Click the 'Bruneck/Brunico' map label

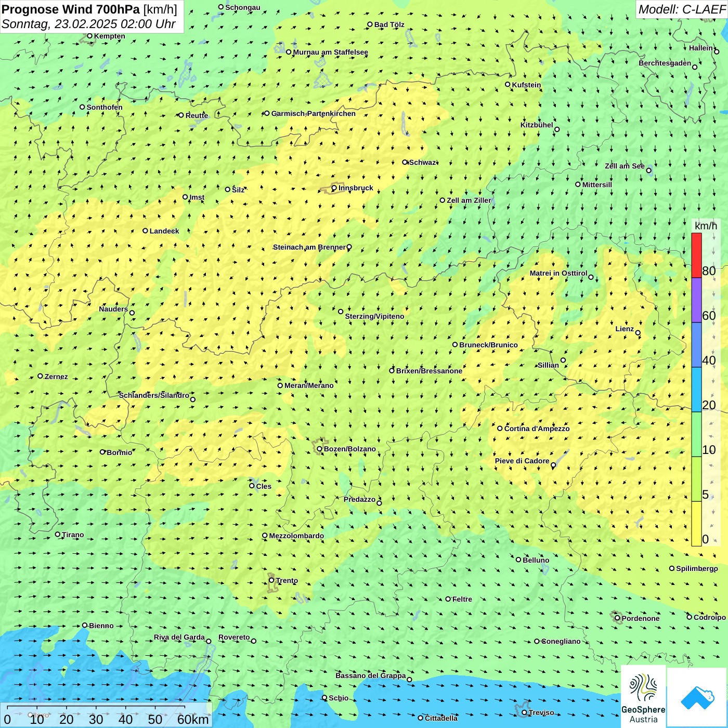488,345
